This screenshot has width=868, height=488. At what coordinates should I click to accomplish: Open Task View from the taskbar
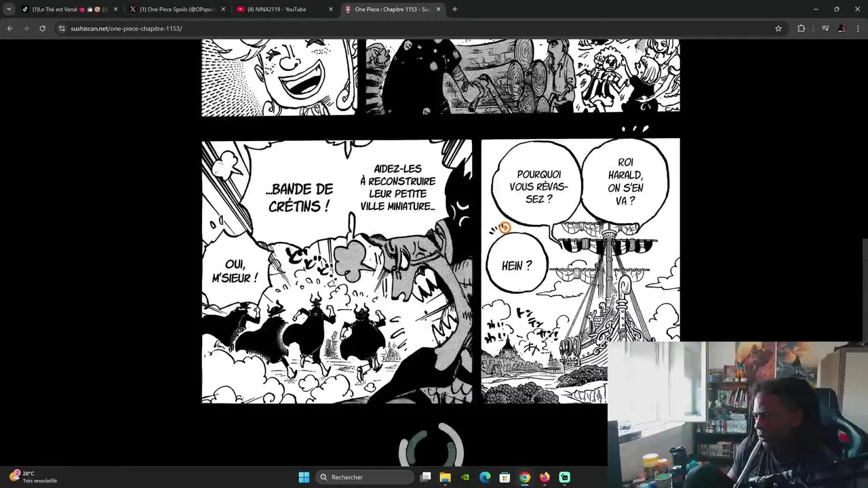click(x=426, y=477)
